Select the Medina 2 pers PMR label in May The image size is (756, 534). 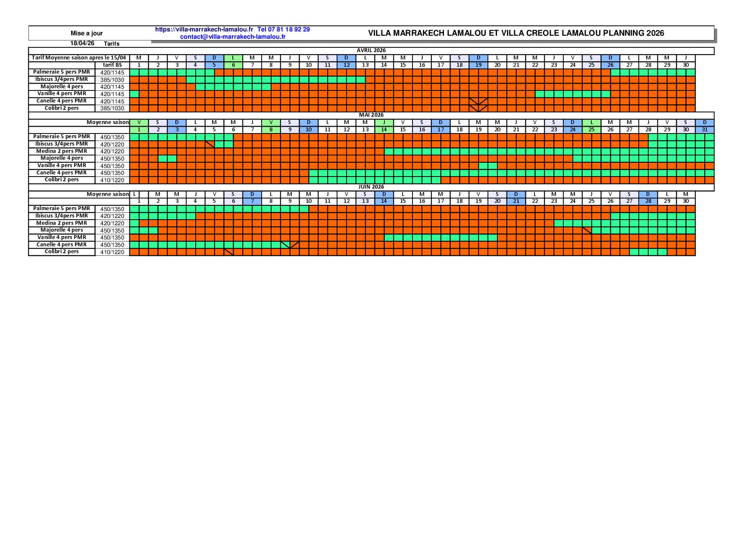(62, 151)
